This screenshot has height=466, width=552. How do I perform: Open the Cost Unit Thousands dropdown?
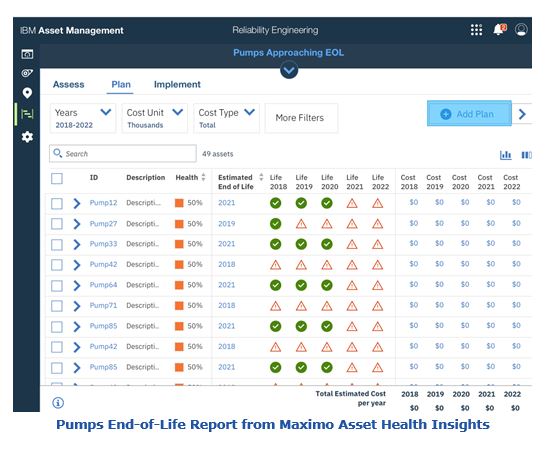[x=155, y=118]
